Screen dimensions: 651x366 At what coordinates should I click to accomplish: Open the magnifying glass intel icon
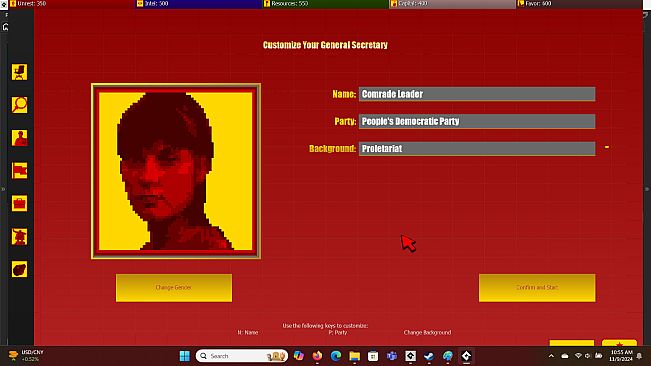[x=20, y=105]
